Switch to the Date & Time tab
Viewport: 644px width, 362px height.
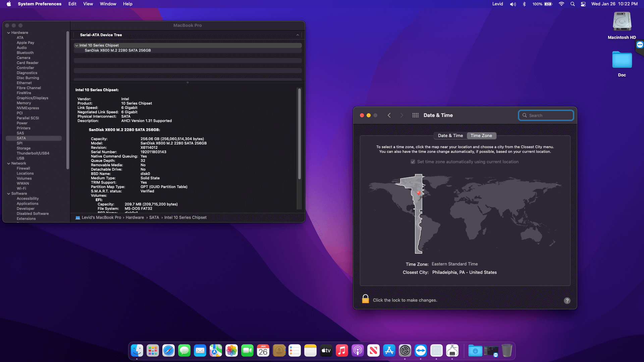coord(450,136)
